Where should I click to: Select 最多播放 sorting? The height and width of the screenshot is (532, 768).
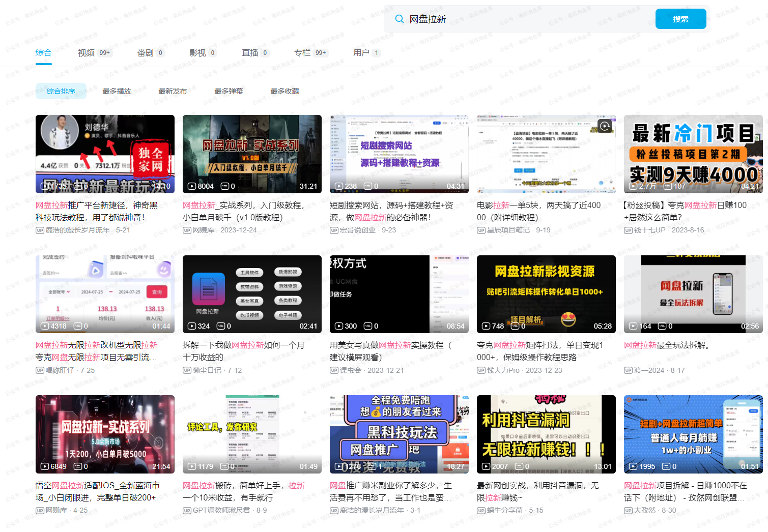click(116, 91)
